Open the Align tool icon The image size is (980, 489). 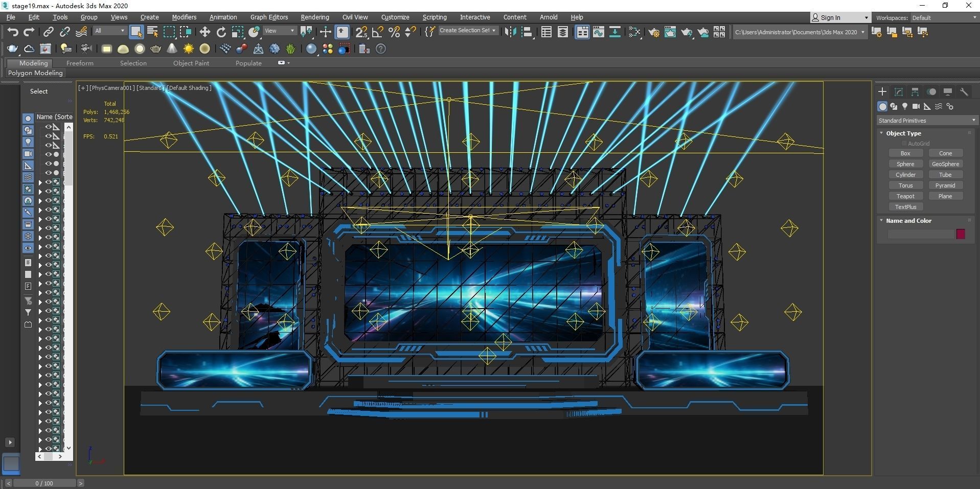click(x=527, y=32)
